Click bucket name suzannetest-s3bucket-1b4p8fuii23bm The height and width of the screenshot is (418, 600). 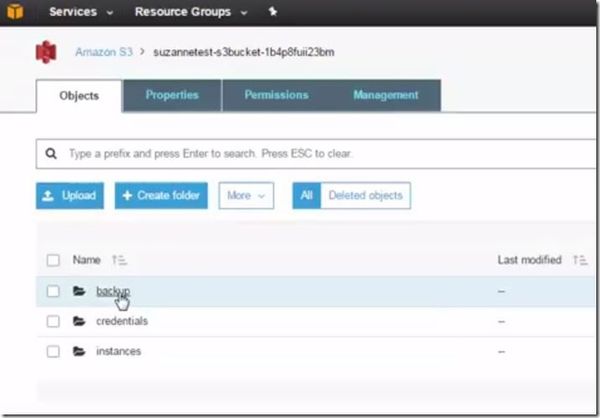[x=244, y=52]
